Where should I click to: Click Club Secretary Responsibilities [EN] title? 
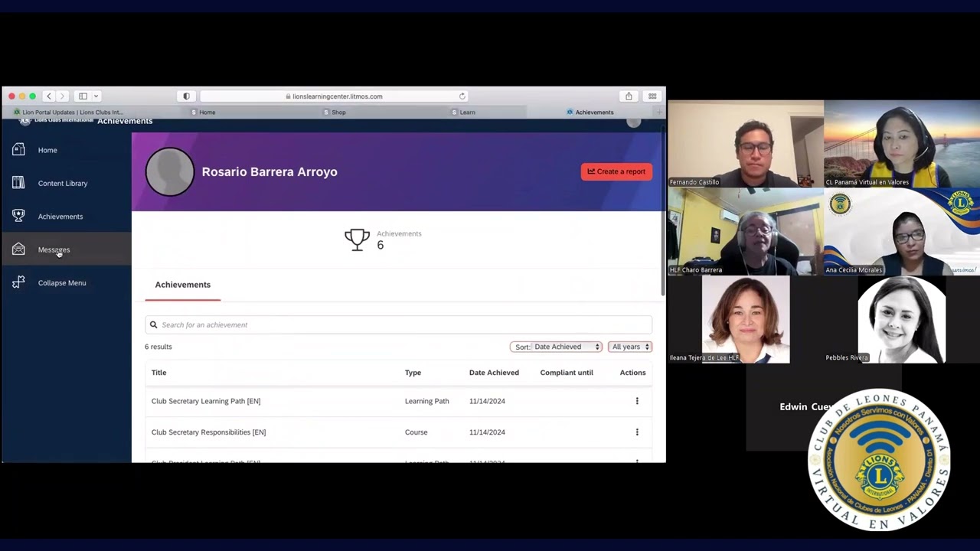coord(209,432)
